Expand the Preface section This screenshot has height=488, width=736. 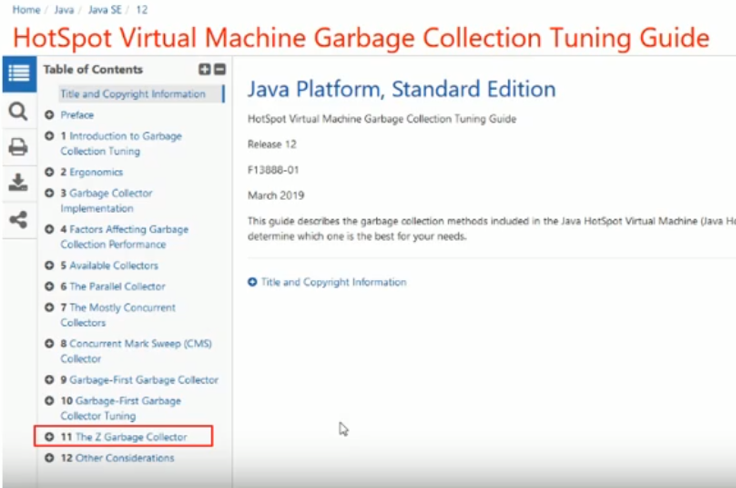pos(49,115)
